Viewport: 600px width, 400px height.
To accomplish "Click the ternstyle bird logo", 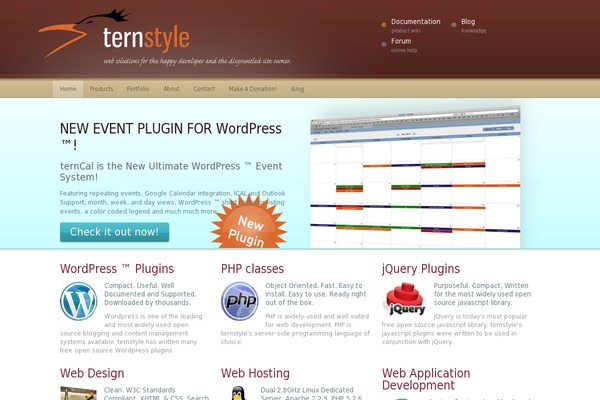I will pyautogui.click(x=83, y=33).
